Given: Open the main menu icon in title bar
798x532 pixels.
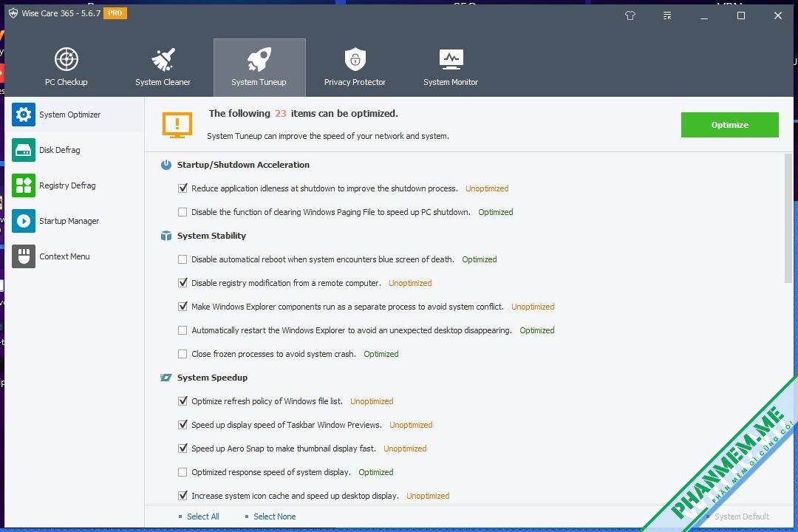Looking at the screenshot, I should point(667,16).
